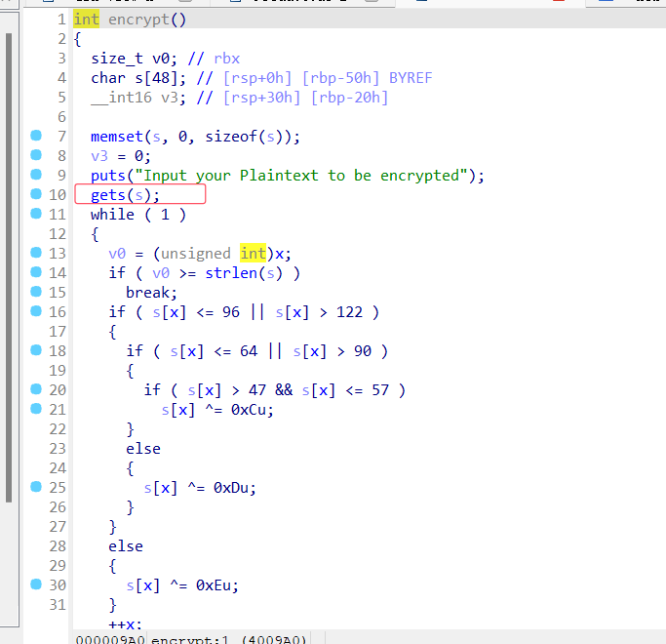Toggle the breakpoint on the s[x] ^= 0xDu line
666x644 pixels.
36,487
